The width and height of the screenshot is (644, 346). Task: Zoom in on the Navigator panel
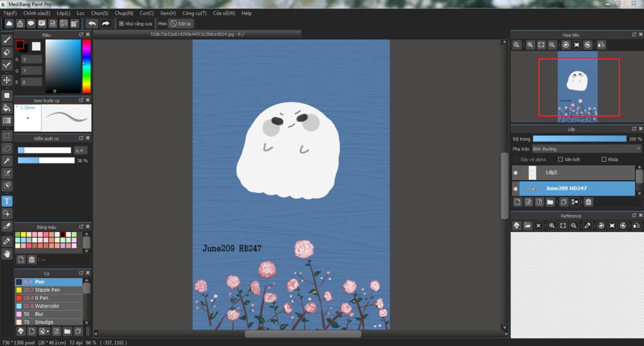click(x=530, y=45)
